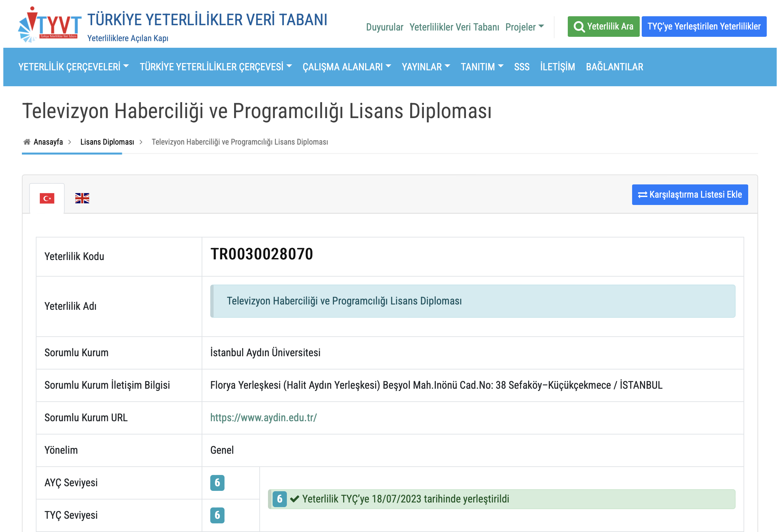Click the Sorumlu Kurum URL label

[86, 418]
